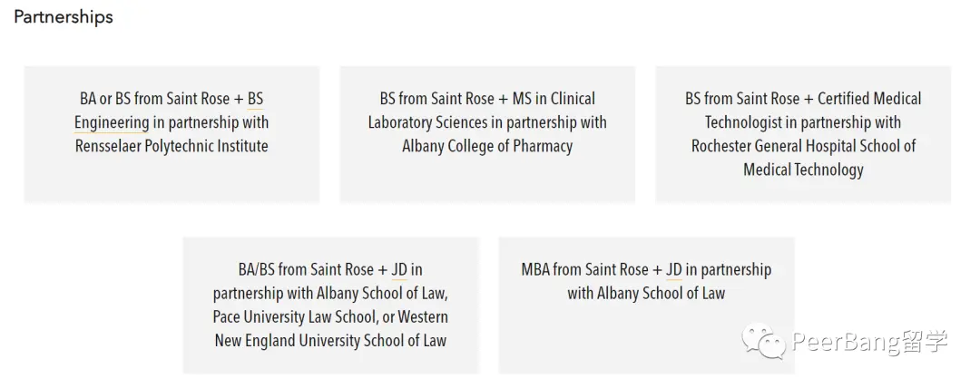Click the WeChat logo icon in watermark
Image resolution: width=980 pixels, height=388 pixels.
click(763, 341)
